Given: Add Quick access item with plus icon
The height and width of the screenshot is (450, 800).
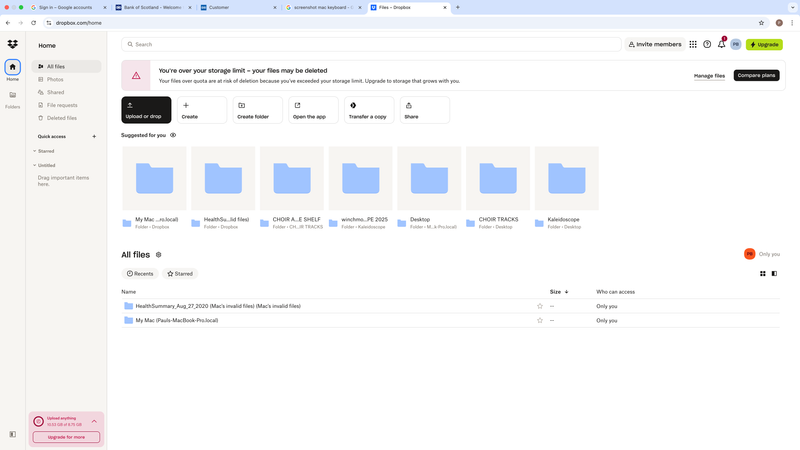Looking at the screenshot, I should [x=94, y=136].
